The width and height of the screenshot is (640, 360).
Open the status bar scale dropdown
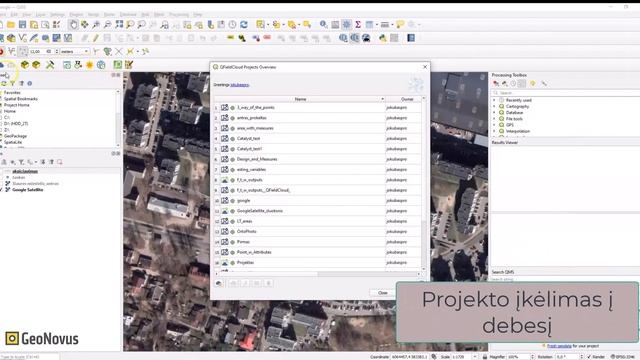coord(474,357)
